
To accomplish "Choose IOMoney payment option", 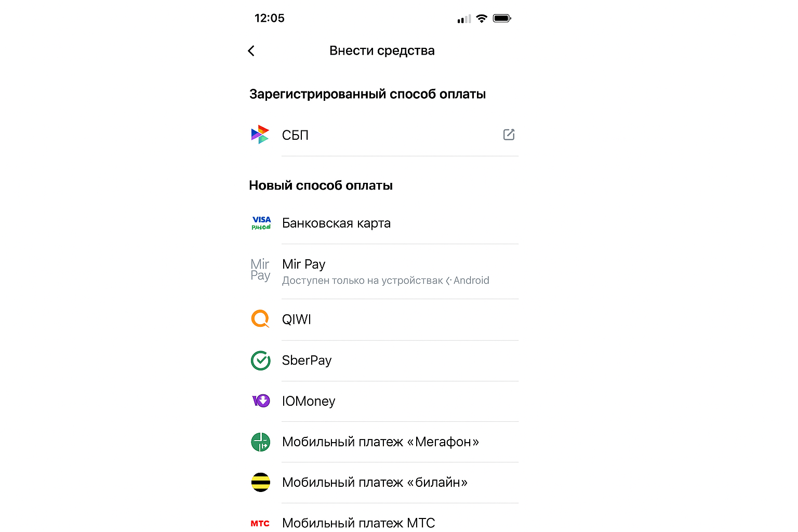I will (309, 401).
